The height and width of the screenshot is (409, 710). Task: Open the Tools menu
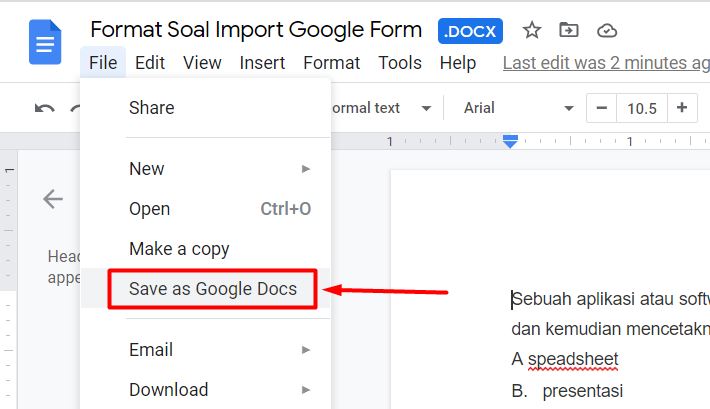[400, 63]
